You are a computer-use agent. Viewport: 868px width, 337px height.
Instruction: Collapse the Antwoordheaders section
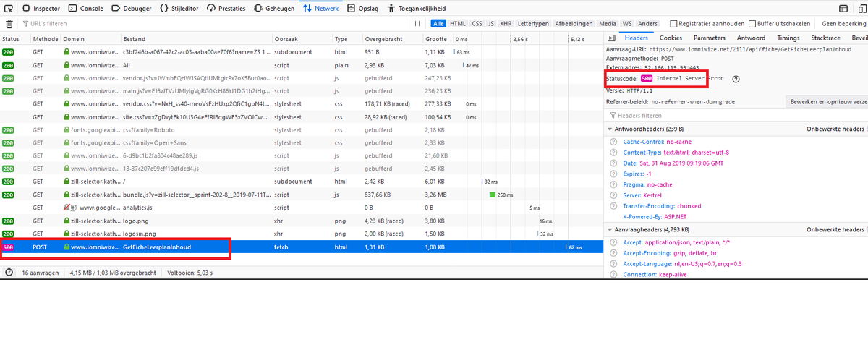tap(610, 129)
